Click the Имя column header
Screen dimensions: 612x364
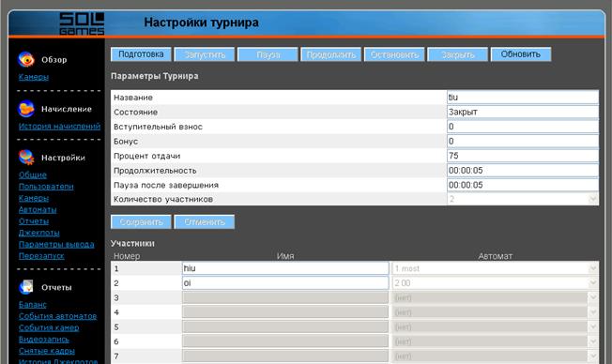click(x=285, y=256)
